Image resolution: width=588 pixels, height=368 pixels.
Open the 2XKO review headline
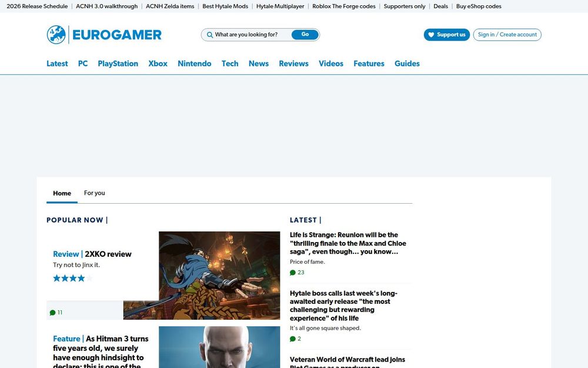108,254
